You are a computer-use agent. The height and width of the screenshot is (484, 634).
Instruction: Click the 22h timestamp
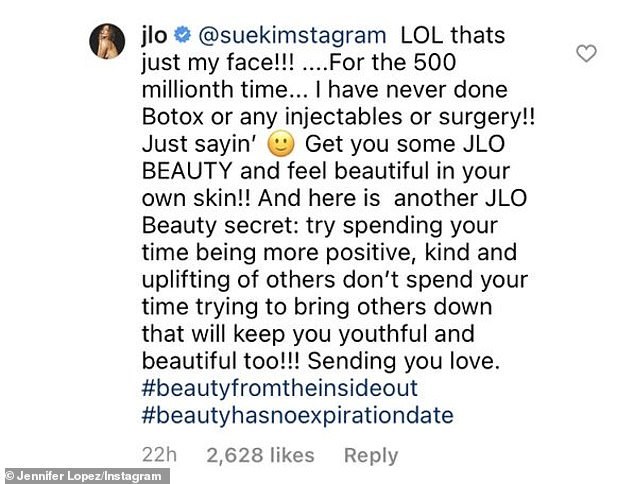point(159,455)
